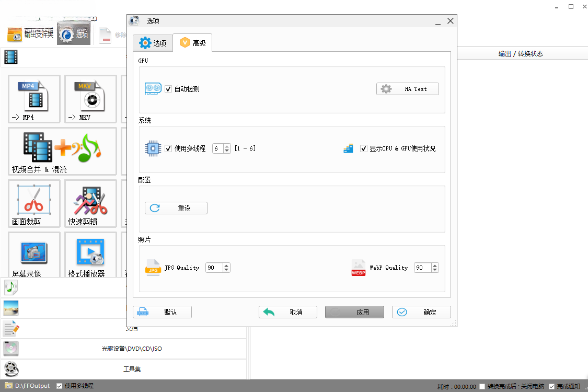The image size is (588, 392).
Task: Open D:\FFOutput folder in status bar
Action: [27, 386]
